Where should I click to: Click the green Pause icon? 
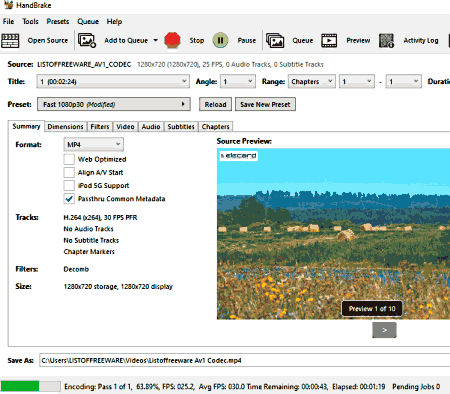coord(220,40)
